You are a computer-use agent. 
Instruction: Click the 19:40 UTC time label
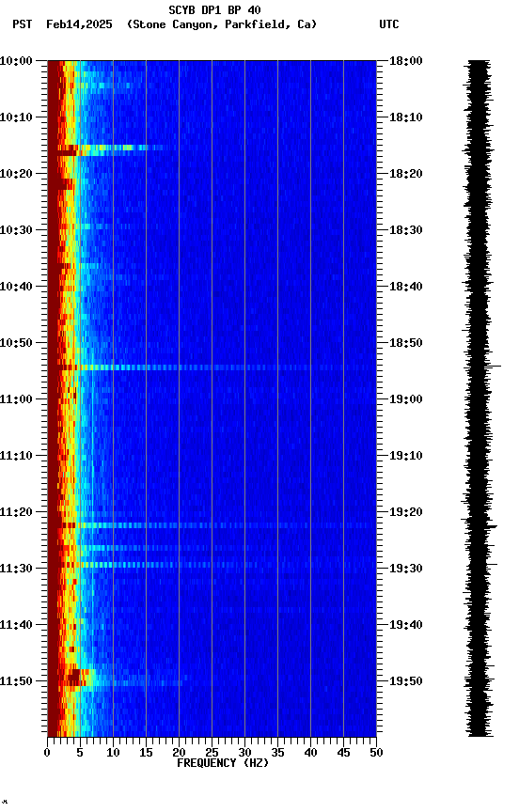(x=406, y=626)
